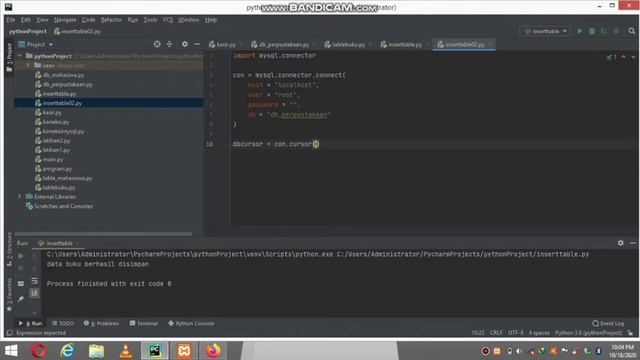Open UTF-8 encoding selector

516,333
